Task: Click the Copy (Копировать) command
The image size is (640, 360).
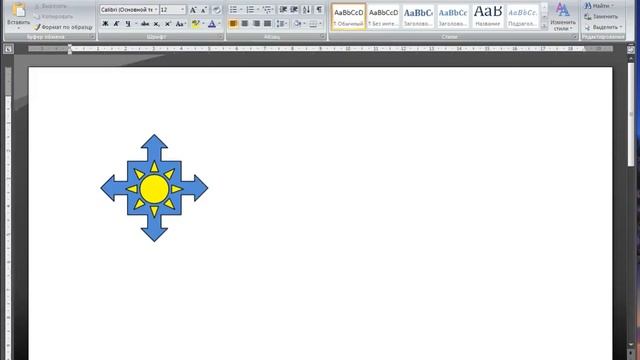Action: point(53,16)
